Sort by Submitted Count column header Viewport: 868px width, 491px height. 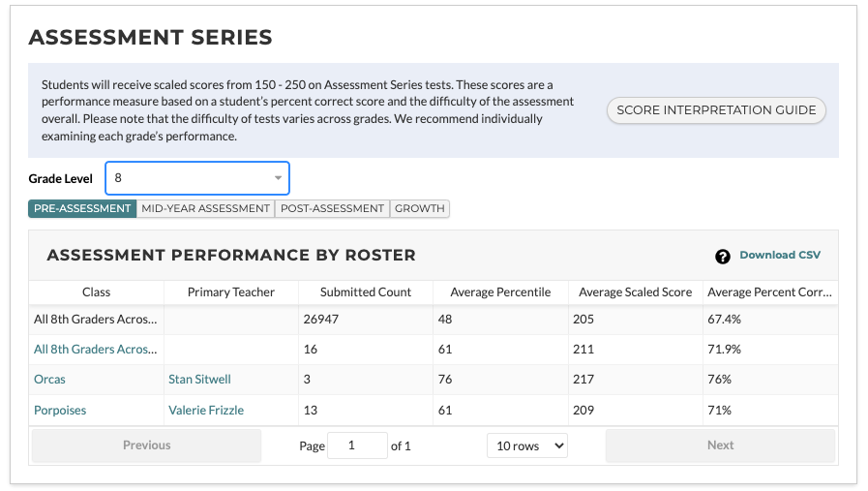366,292
